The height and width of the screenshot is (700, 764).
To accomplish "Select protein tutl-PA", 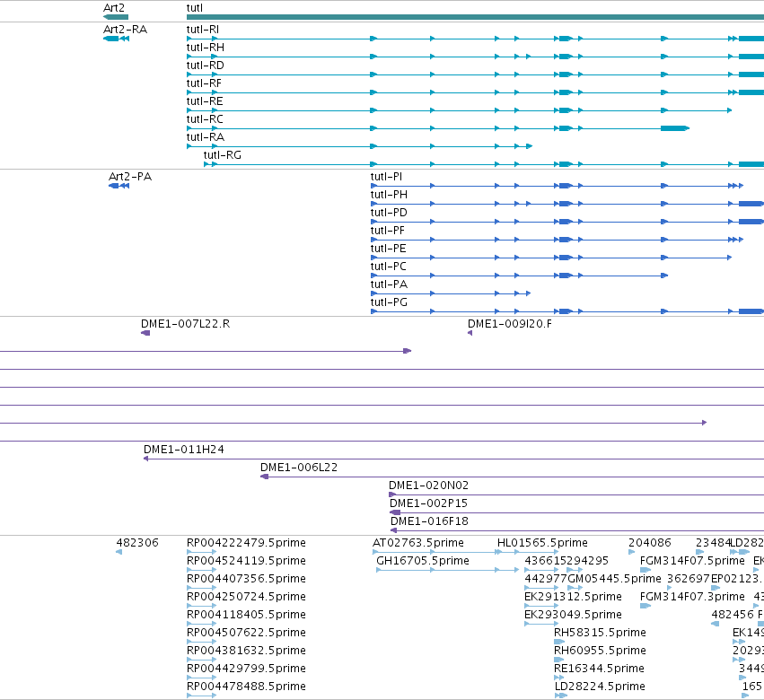I will coord(389,285).
